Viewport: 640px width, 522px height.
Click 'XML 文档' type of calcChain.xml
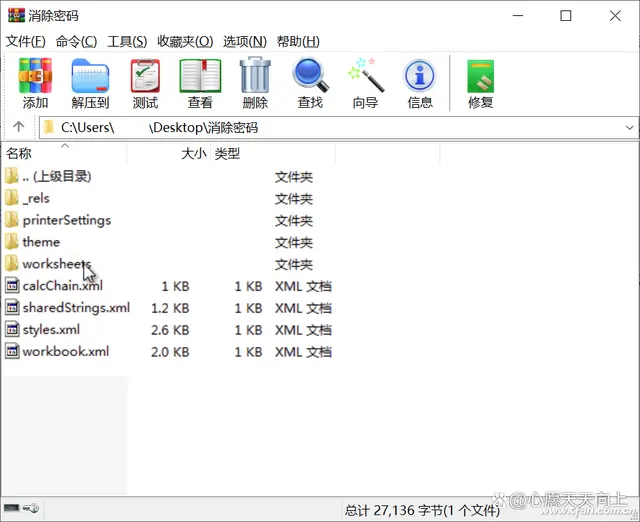click(x=303, y=286)
